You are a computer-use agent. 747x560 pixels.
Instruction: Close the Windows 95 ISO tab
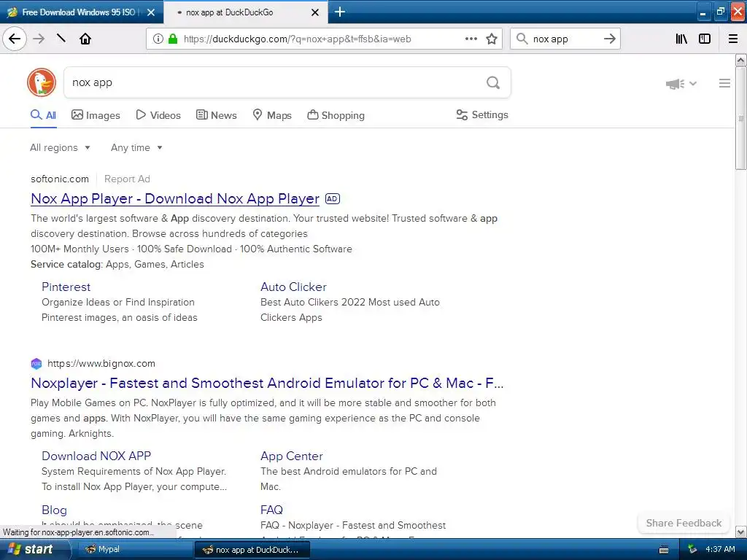point(151,12)
